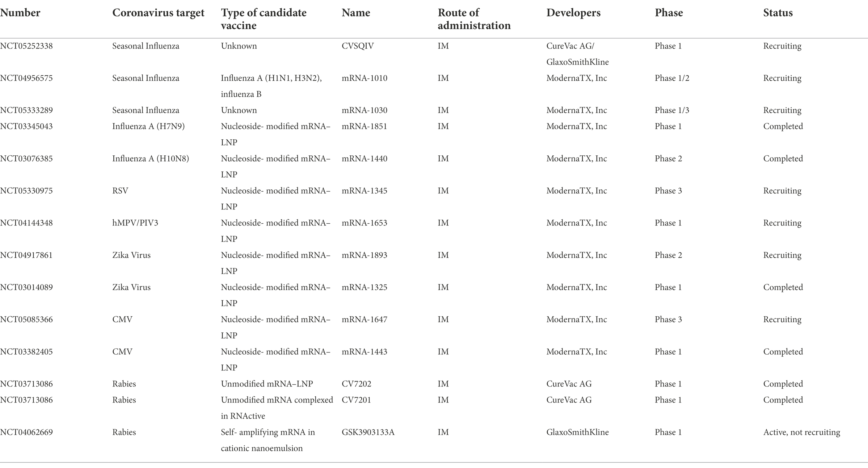Select trial number NCT04062669
The height and width of the screenshot is (468, 868).
[x=26, y=432]
